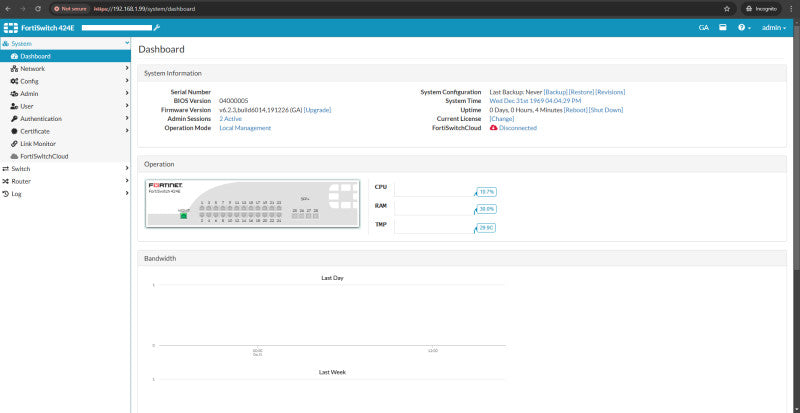The image size is (800, 413).
Task: Expand the Authentication submenu arrow
Action: [x=127, y=118]
